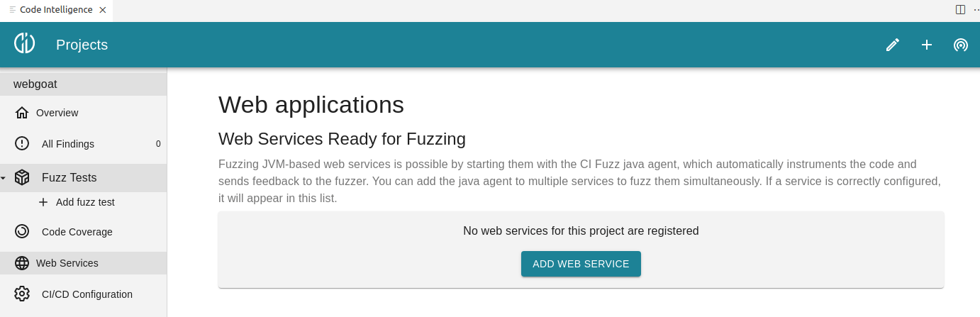Click the pencil edit icon in header
The width and height of the screenshot is (980, 317).
point(893,45)
